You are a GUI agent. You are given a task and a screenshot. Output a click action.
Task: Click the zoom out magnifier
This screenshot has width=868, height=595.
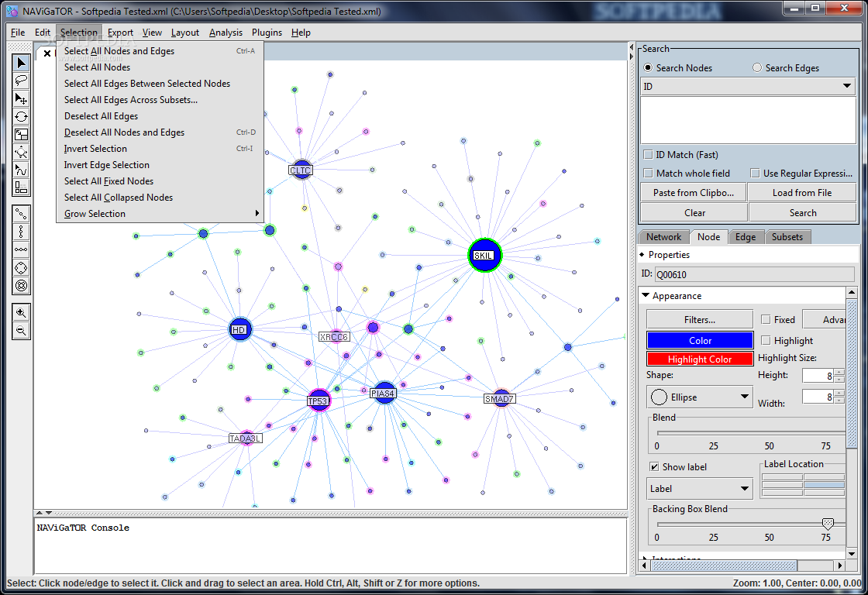21,331
